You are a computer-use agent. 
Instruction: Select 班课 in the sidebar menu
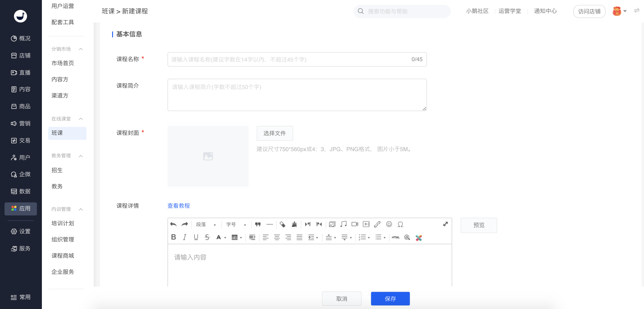[x=67, y=133]
